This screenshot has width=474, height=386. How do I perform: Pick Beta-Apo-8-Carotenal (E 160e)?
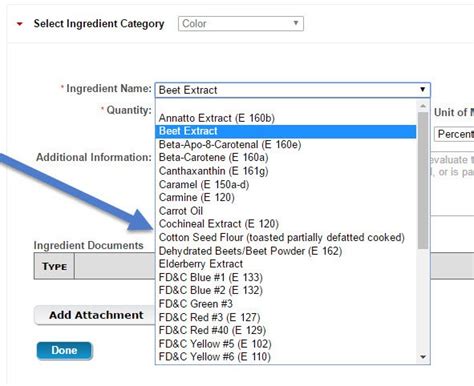point(286,145)
